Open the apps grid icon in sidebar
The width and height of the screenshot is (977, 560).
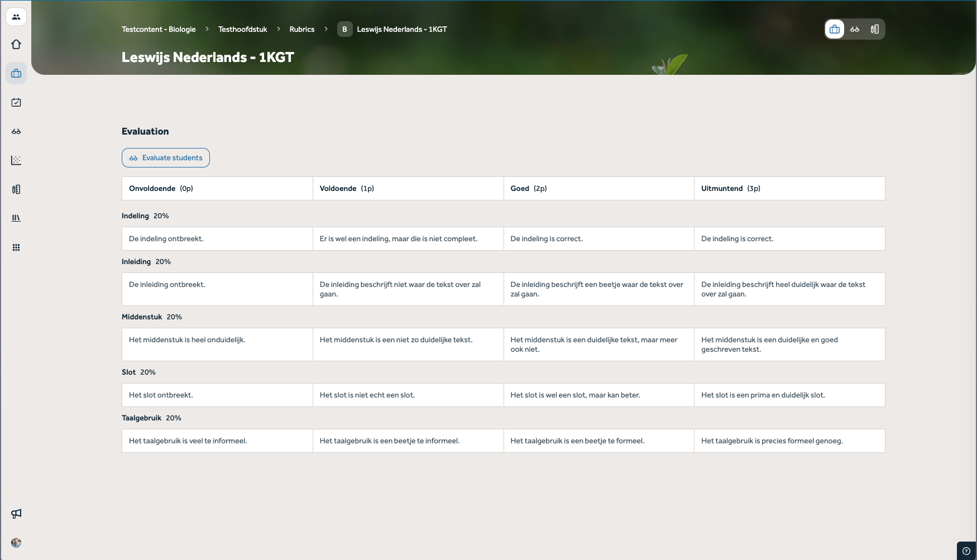16,247
